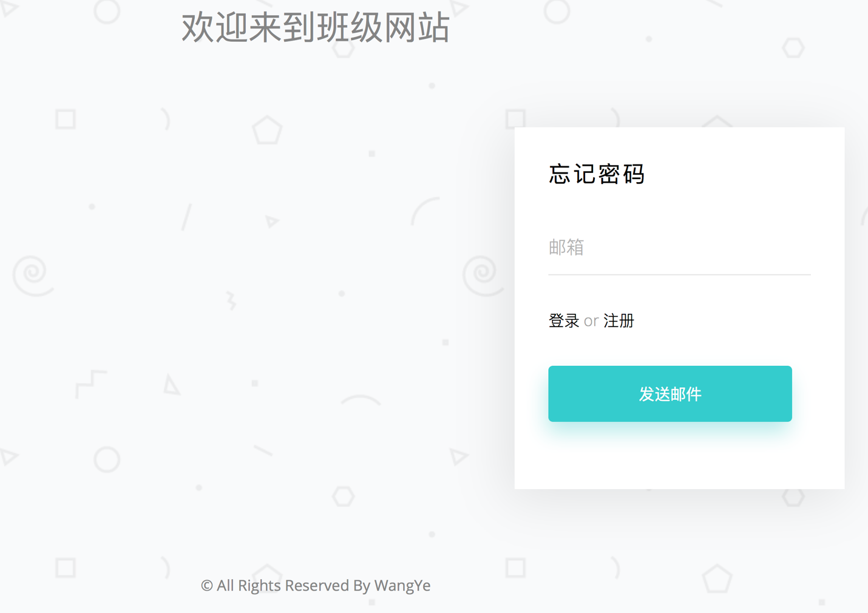
Task: Click the spiral shape beside the password card
Action: pos(481,274)
